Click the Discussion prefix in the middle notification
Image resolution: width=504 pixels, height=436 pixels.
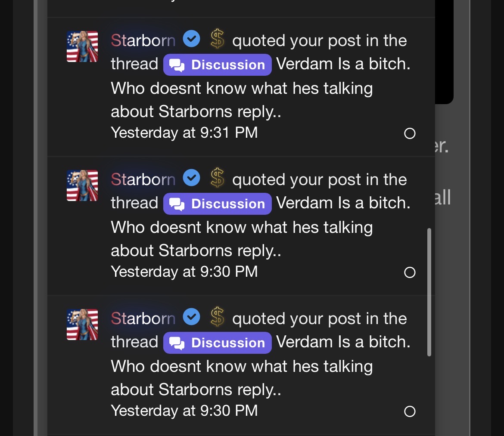(x=218, y=204)
